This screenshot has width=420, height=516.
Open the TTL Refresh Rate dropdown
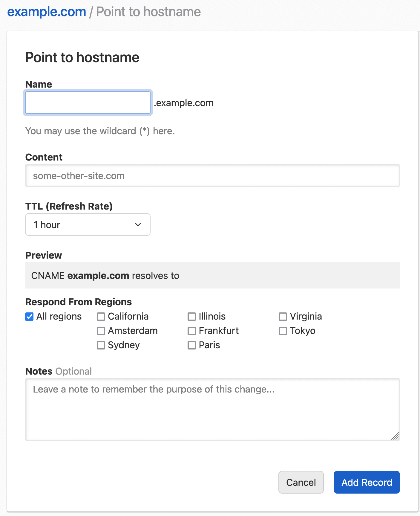(88, 225)
